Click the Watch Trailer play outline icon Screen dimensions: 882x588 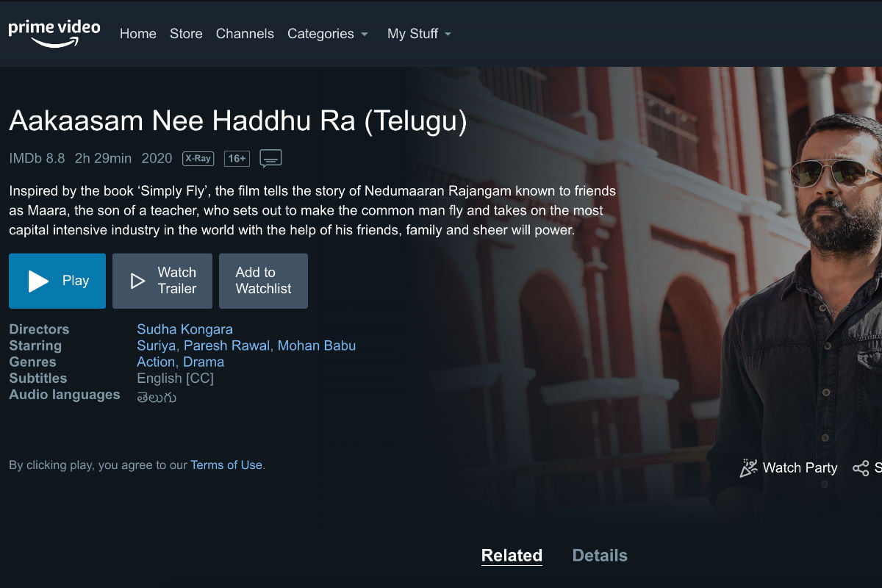(x=137, y=281)
